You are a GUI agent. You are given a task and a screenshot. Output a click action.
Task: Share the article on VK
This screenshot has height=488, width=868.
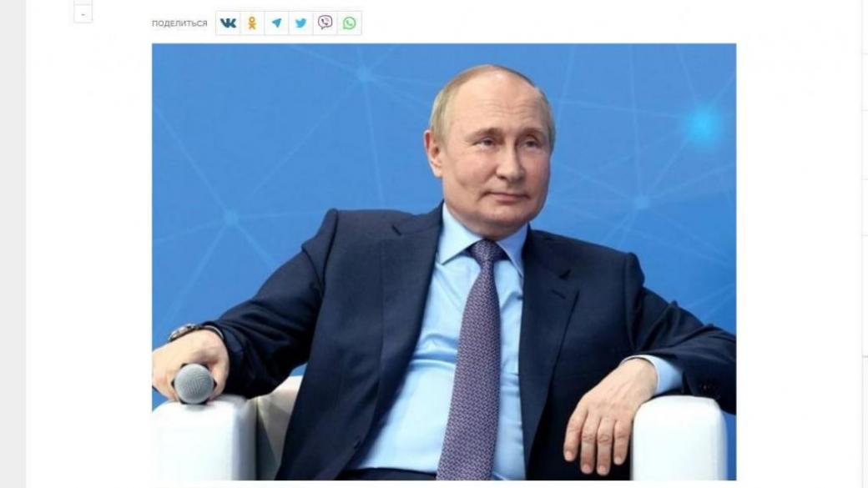(228, 23)
